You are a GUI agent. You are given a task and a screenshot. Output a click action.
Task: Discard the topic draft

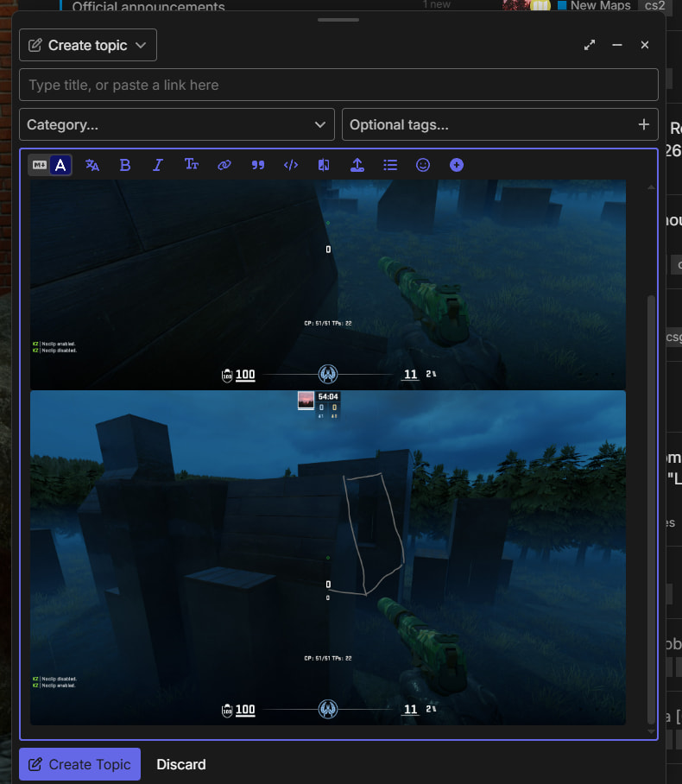pyautogui.click(x=181, y=764)
